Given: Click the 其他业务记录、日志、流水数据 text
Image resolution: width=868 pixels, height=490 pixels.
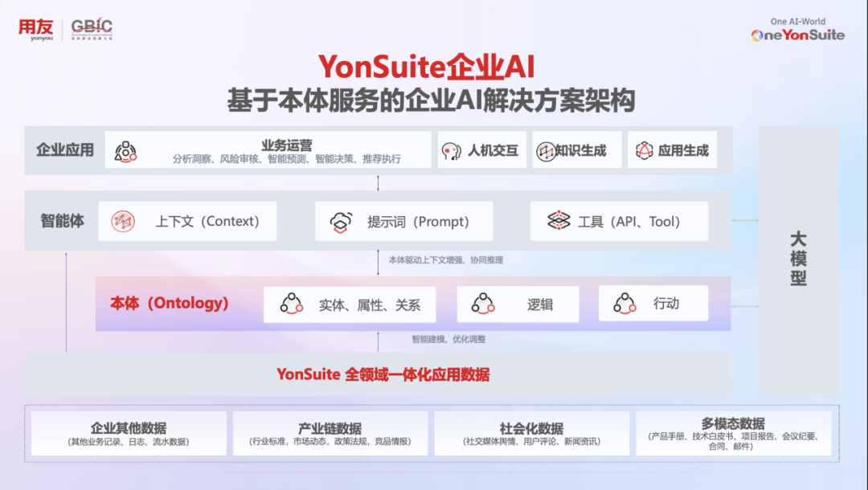Looking at the screenshot, I should click(129, 442).
